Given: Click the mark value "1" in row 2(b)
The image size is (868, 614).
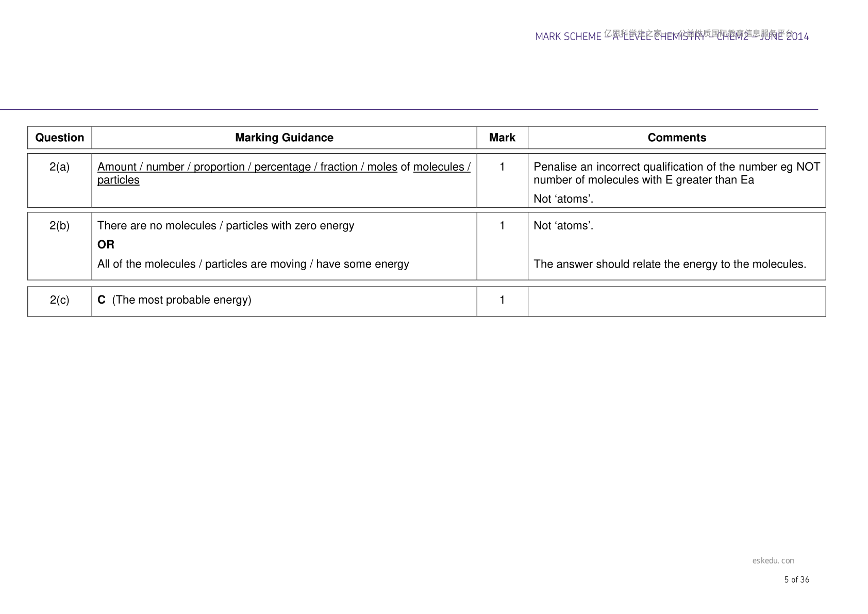Looking at the screenshot, I should 502,226.
